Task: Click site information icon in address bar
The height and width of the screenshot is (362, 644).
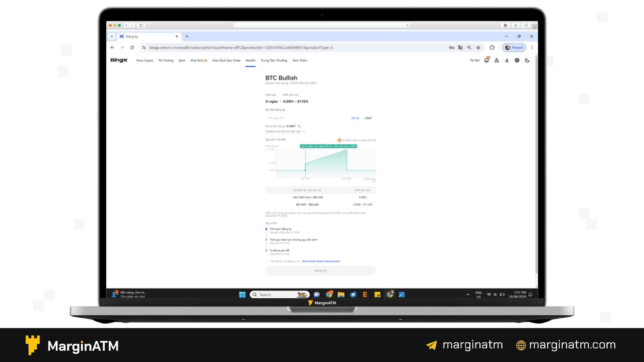Action: click(144, 48)
